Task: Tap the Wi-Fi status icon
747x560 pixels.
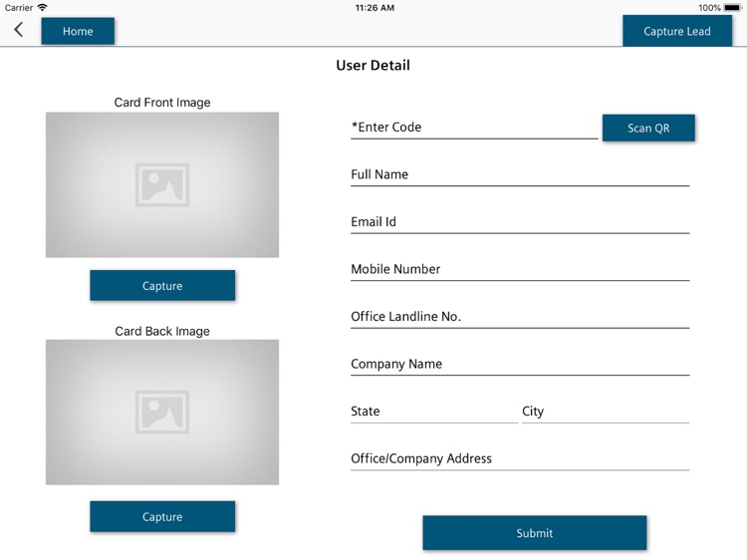Action: [43, 8]
